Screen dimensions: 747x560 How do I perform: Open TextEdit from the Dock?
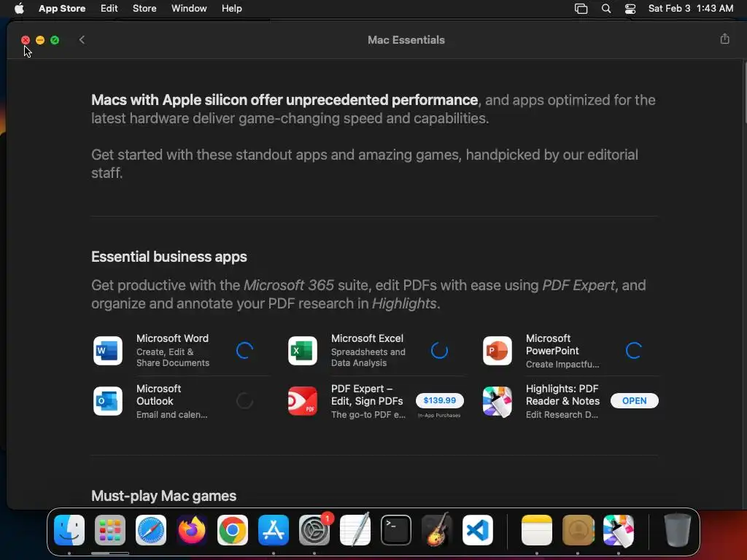click(355, 530)
